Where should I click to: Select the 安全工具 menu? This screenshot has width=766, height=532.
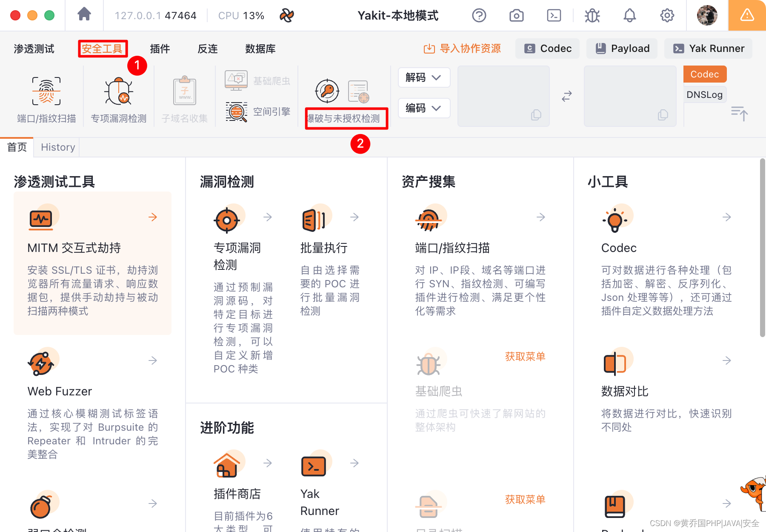102,49
